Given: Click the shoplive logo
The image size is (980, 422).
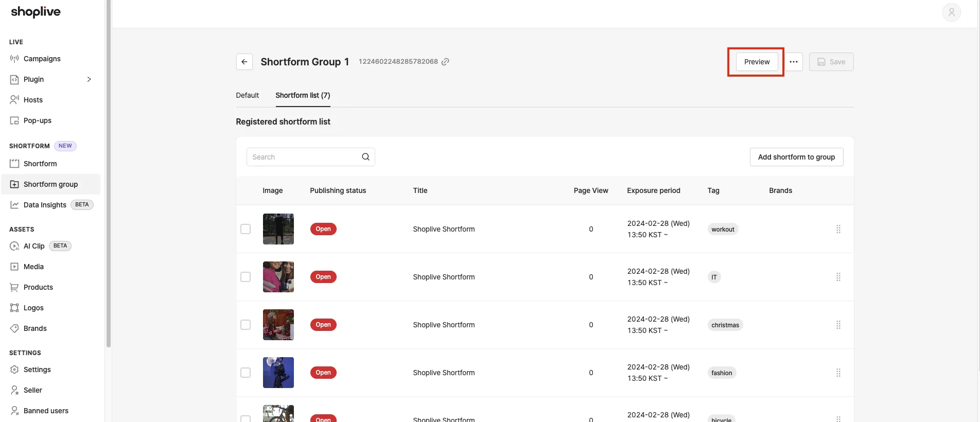Looking at the screenshot, I should (x=36, y=12).
